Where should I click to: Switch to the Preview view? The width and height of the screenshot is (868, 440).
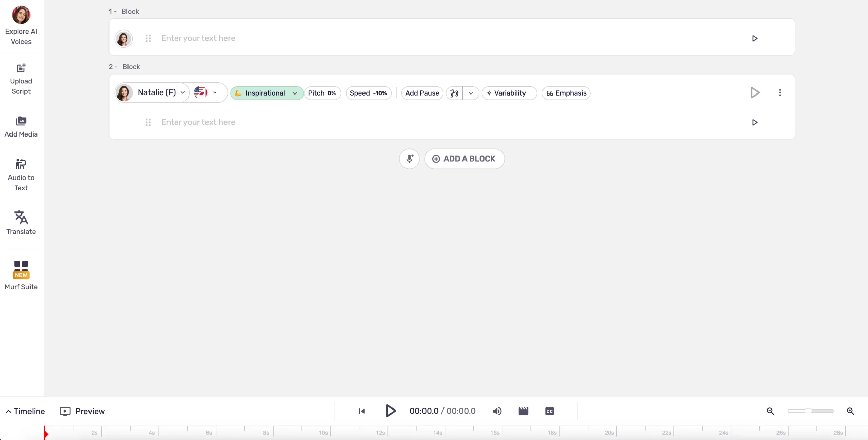82,411
